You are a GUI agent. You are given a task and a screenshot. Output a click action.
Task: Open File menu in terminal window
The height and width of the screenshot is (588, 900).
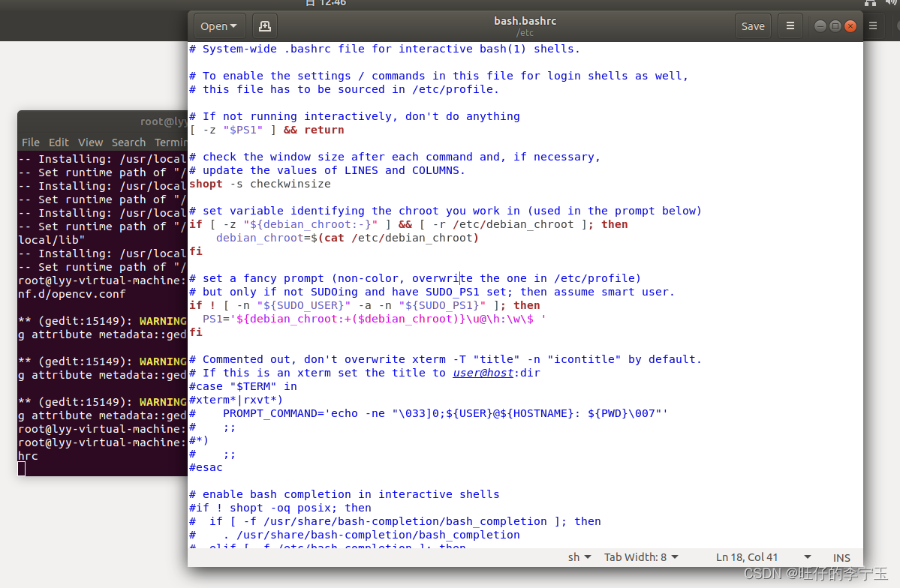pyautogui.click(x=31, y=142)
